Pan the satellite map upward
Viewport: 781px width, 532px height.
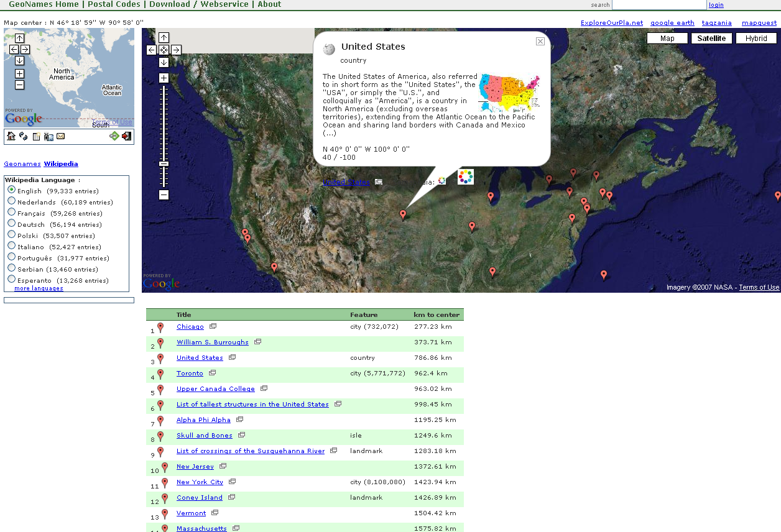coord(164,38)
